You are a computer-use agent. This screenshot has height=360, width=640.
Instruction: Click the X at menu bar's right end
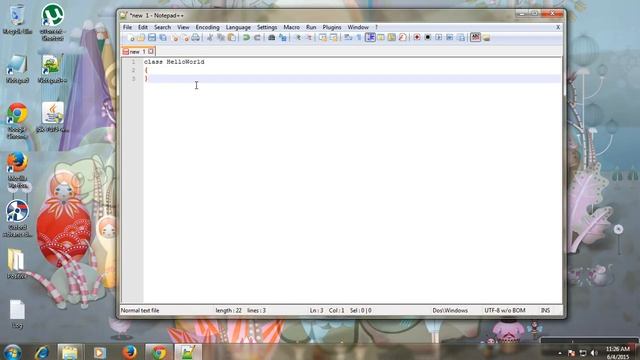pos(558,27)
